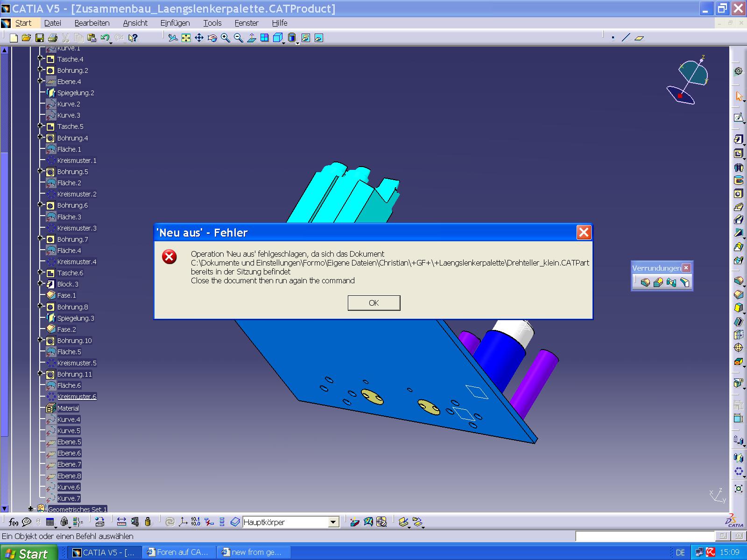Click the Measure Inertia weight icon

coord(148,522)
